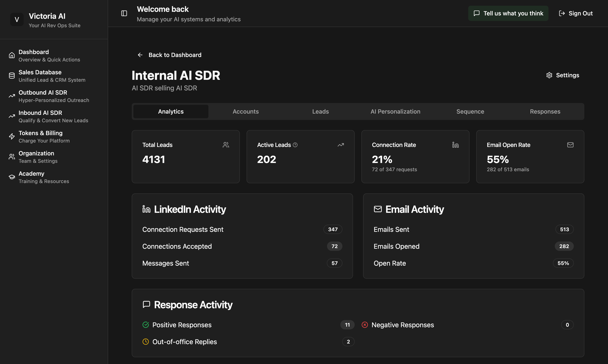Toggle the sidebar panel icon
This screenshot has width=608, height=364.
(x=124, y=13)
